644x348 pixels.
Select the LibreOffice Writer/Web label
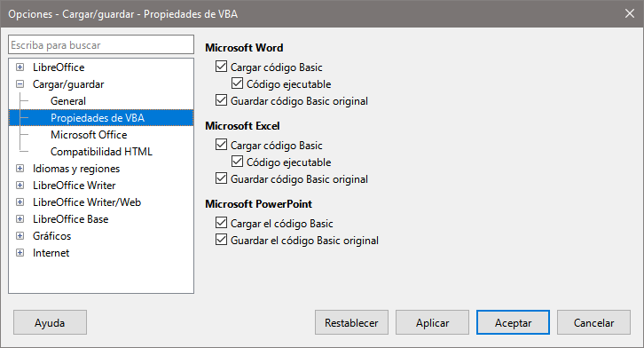[x=87, y=202]
